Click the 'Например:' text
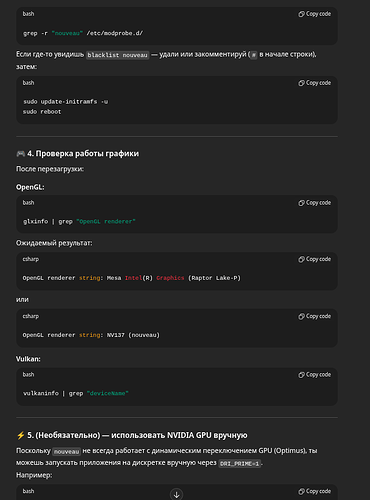 click(x=34, y=475)
